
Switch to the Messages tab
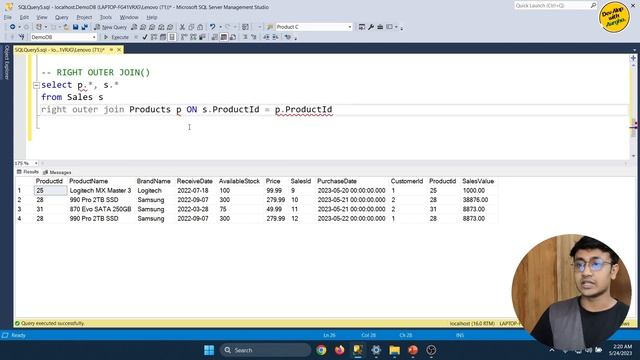[57, 172]
